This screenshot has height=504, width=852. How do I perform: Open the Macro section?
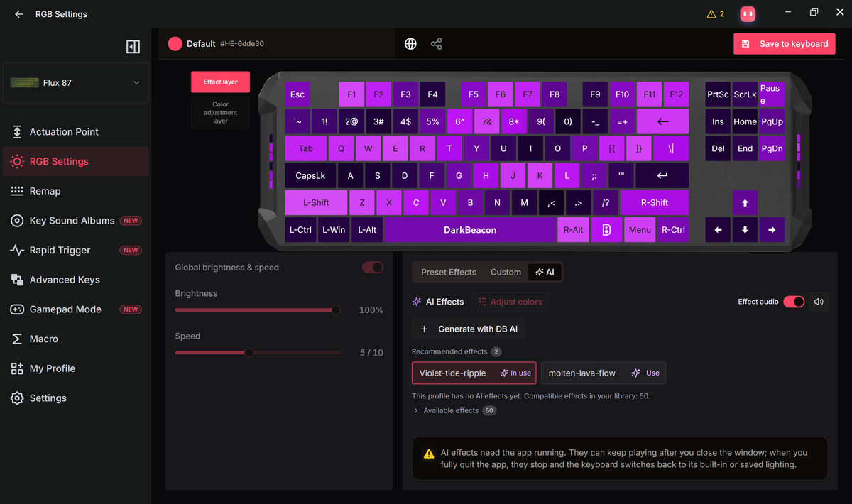(x=76, y=339)
